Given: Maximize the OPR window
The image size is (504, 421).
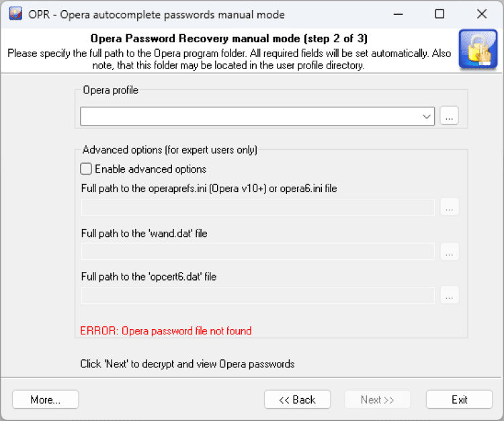Looking at the screenshot, I should pos(439,14).
